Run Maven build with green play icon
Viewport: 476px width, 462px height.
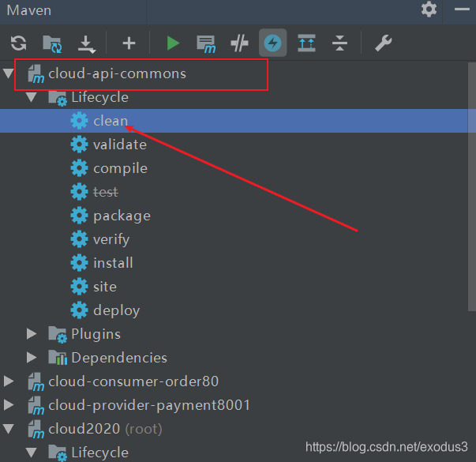pyautogui.click(x=173, y=43)
